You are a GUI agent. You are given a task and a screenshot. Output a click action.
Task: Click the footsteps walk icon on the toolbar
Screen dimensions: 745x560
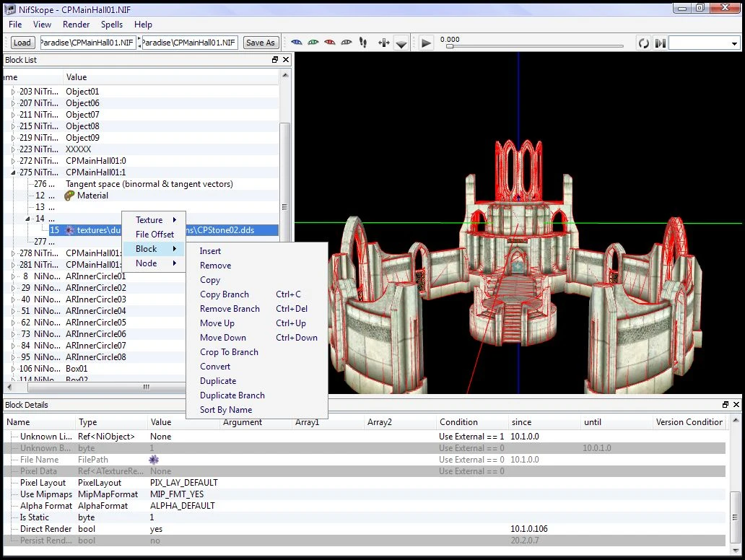tap(362, 42)
